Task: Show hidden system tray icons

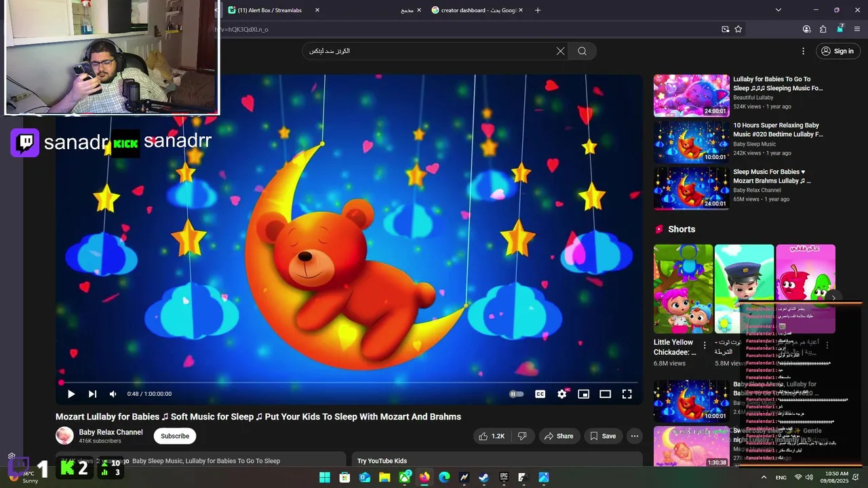Action: pos(764,478)
